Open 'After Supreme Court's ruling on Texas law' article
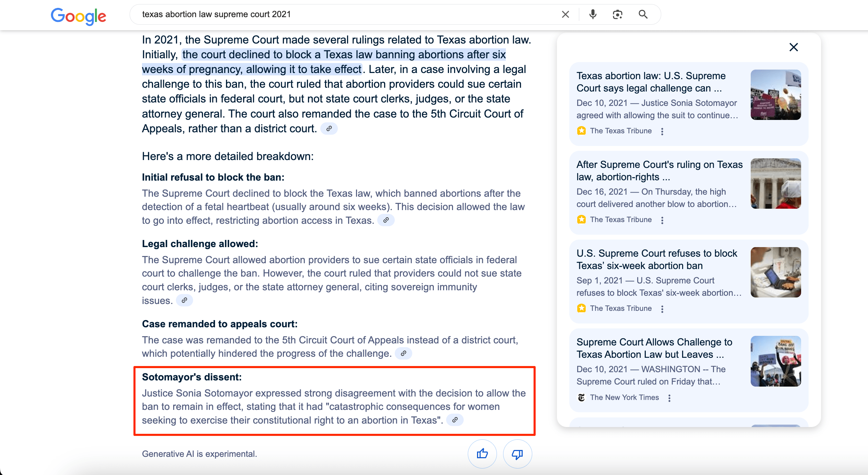 659,171
